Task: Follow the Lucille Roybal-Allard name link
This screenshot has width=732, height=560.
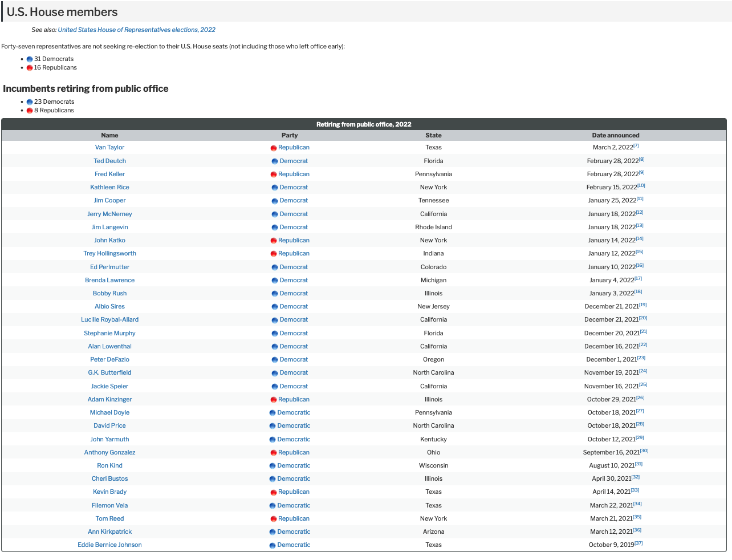Action: coord(109,319)
